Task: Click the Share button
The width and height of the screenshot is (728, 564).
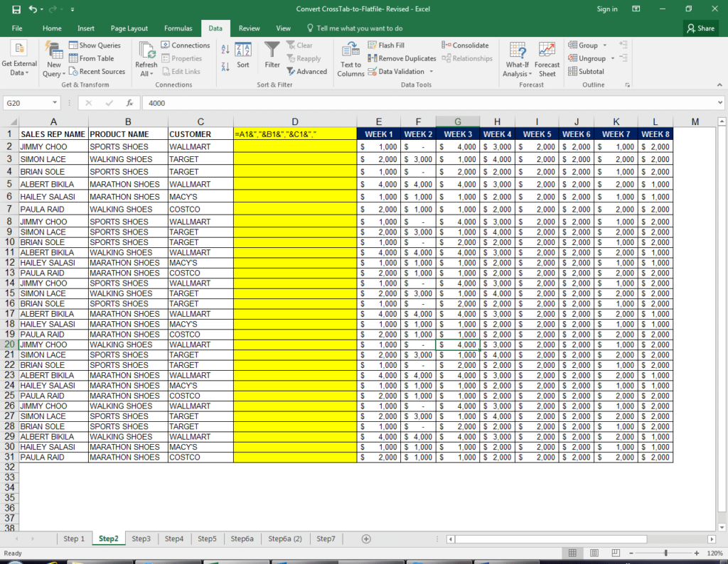Action: pos(700,28)
